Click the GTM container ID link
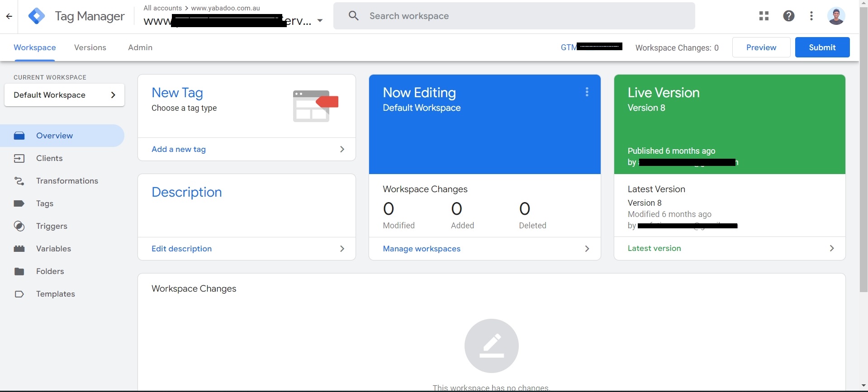868x392 pixels. coord(592,47)
